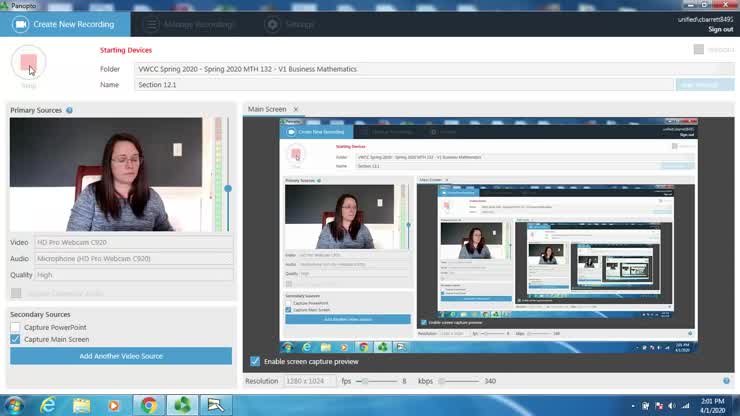Click the green Panopto recorder taskbar icon

pos(183,405)
